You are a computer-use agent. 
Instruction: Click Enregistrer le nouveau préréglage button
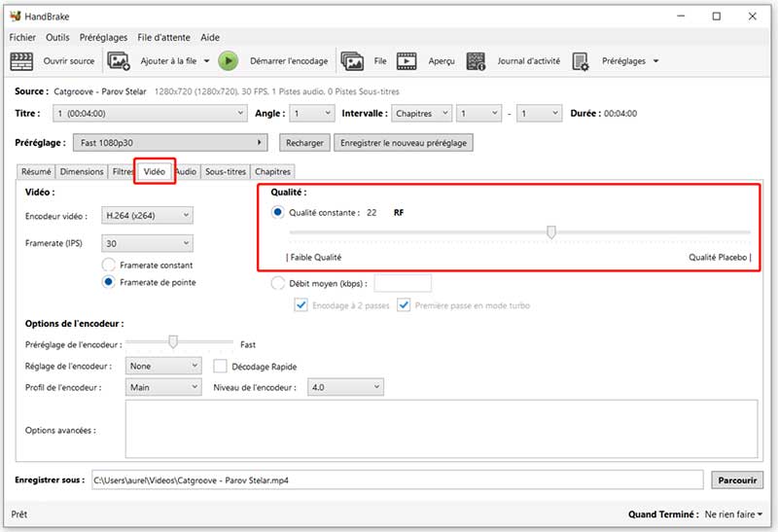[404, 142]
